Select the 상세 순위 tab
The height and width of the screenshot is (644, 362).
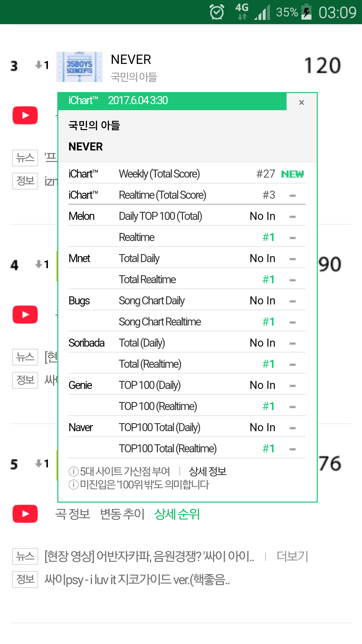coord(177,514)
